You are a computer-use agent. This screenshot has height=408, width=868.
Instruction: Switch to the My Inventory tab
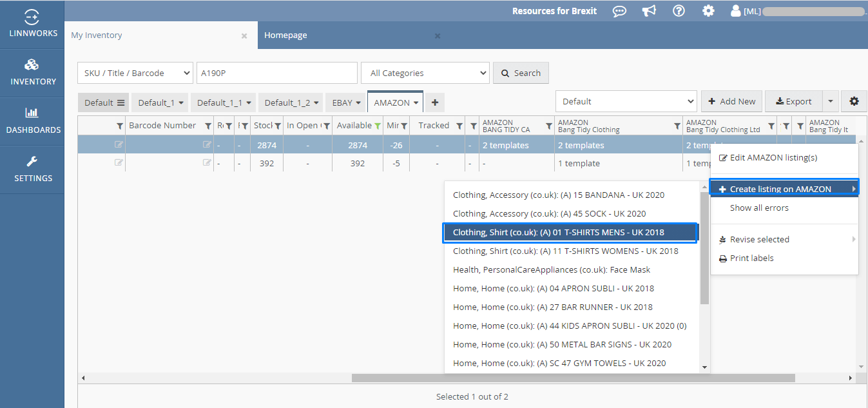(x=97, y=35)
